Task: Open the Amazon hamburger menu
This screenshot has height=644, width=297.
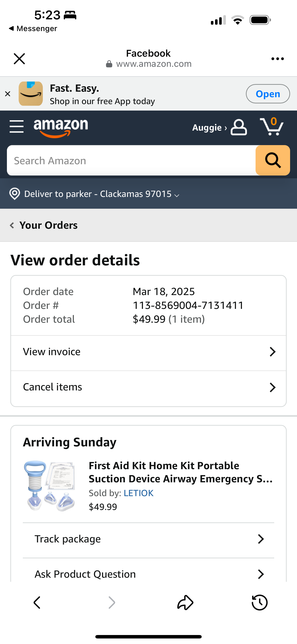Action: (17, 126)
